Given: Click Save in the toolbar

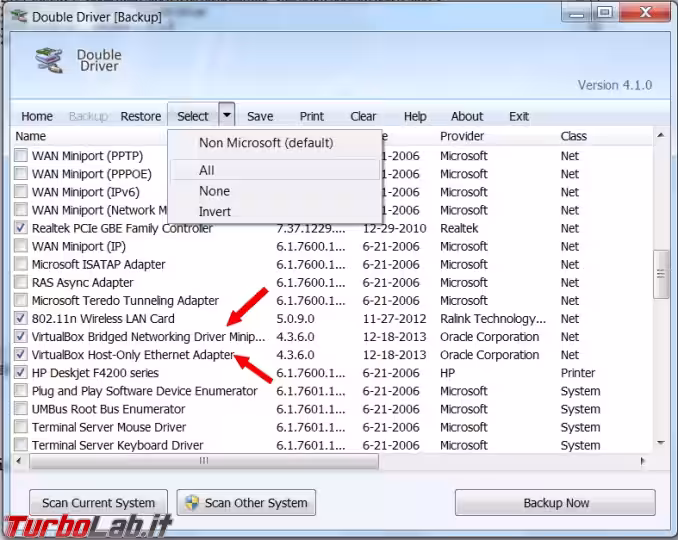Looking at the screenshot, I should point(260,116).
